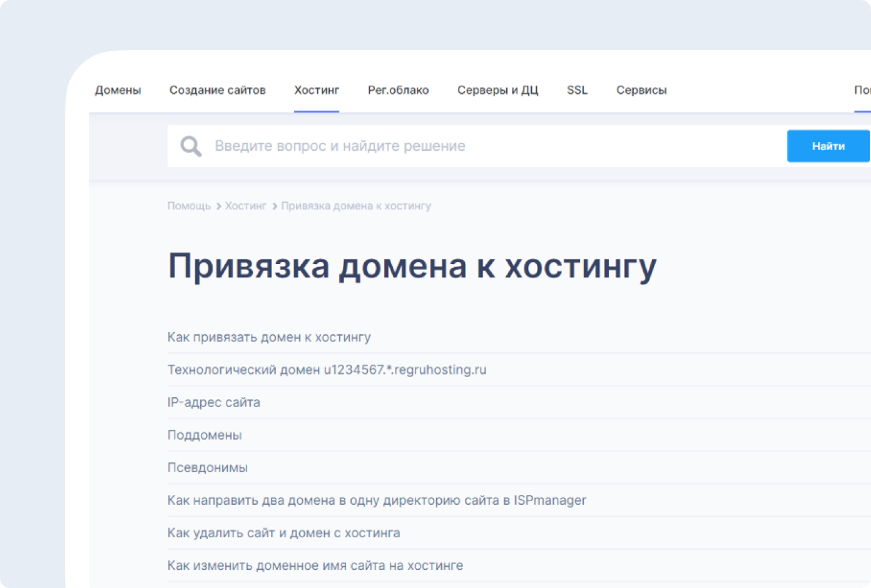Open Как привязать домен к хостингу

pos(269,337)
